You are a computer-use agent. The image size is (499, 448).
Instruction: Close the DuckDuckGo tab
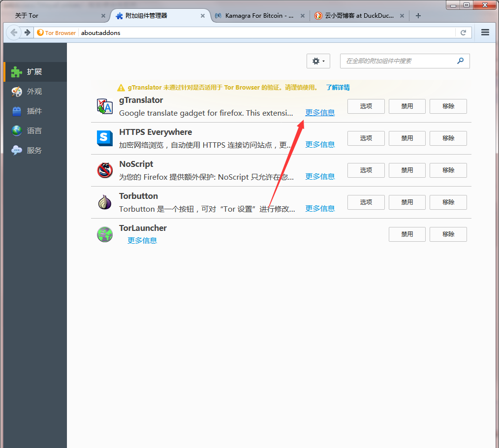tap(402, 16)
